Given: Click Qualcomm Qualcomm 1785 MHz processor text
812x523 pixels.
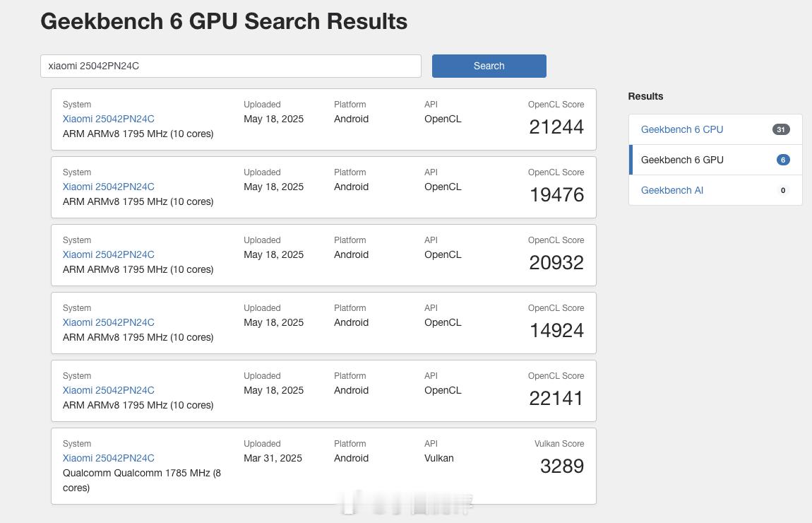Looking at the screenshot, I should click(x=142, y=480).
